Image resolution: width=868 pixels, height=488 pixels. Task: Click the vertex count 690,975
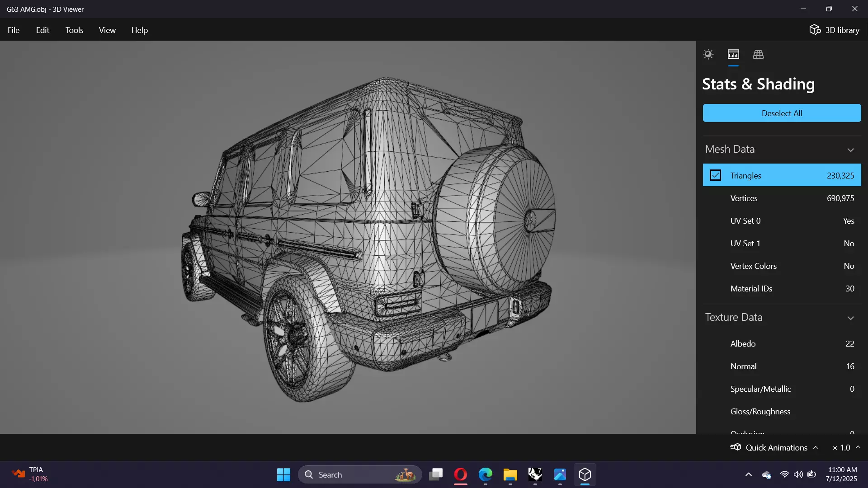click(x=840, y=198)
